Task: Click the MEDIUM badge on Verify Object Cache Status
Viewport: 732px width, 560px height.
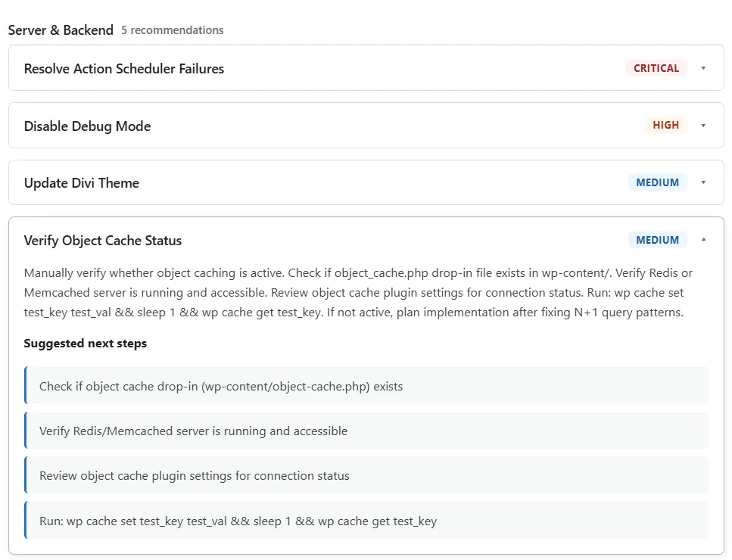Action: pyautogui.click(x=657, y=240)
